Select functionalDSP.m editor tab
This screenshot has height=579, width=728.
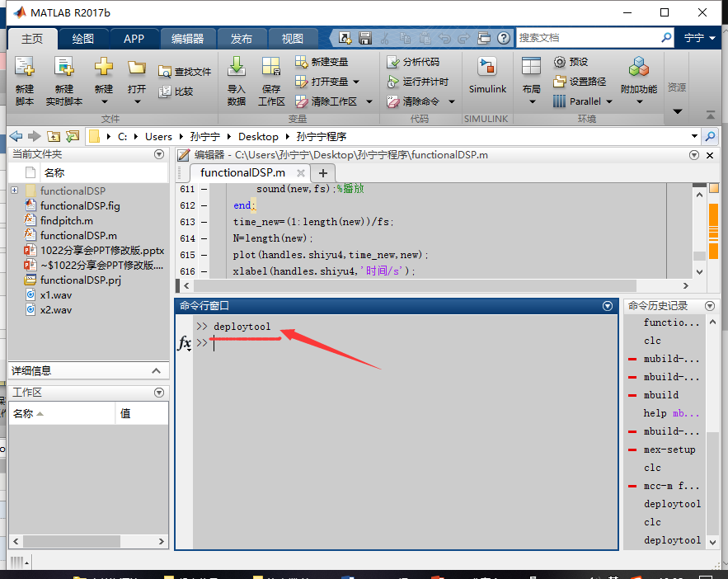242,172
